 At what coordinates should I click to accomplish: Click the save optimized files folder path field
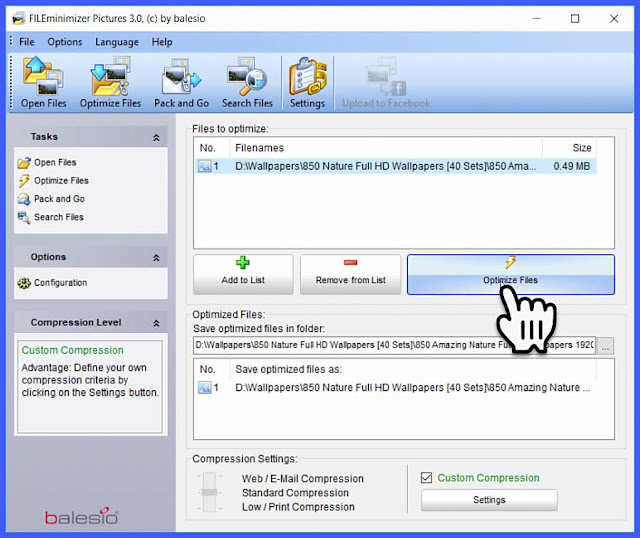point(394,345)
